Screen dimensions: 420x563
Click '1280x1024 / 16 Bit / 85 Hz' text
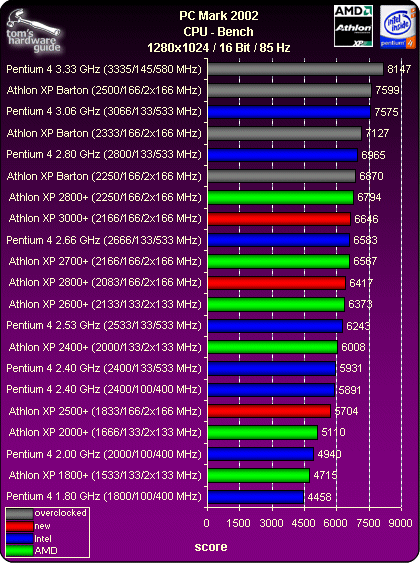click(219, 48)
